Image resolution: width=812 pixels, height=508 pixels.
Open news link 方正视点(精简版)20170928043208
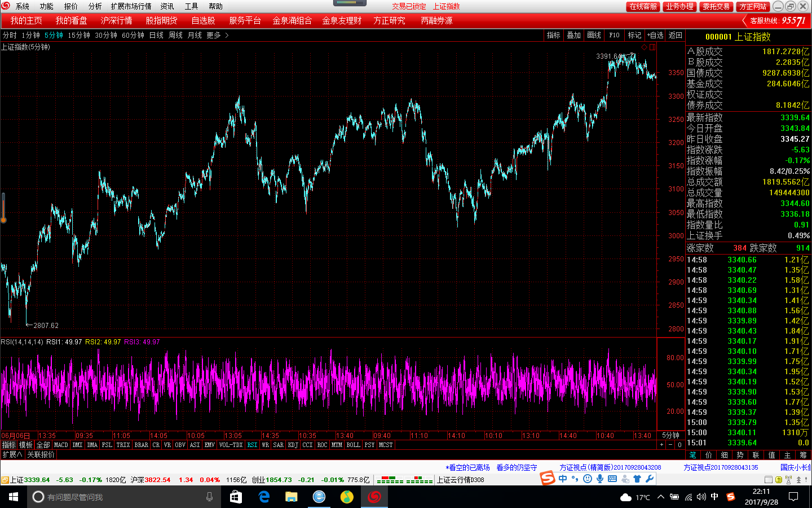pyautogui.click(x=610, y=467)
